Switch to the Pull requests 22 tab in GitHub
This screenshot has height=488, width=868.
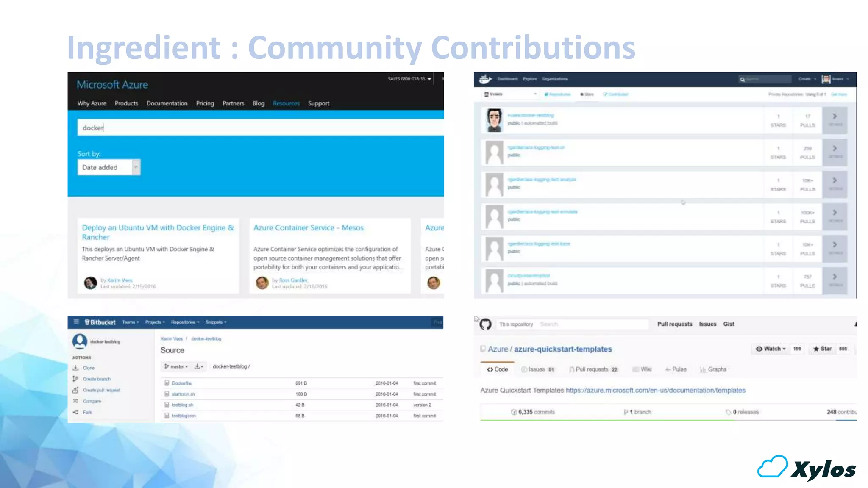[x=593, y=369]
